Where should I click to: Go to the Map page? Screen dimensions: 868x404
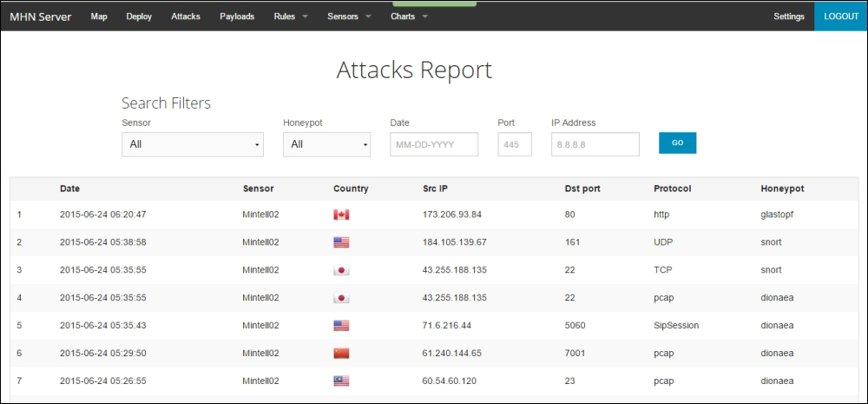[99, 17]
